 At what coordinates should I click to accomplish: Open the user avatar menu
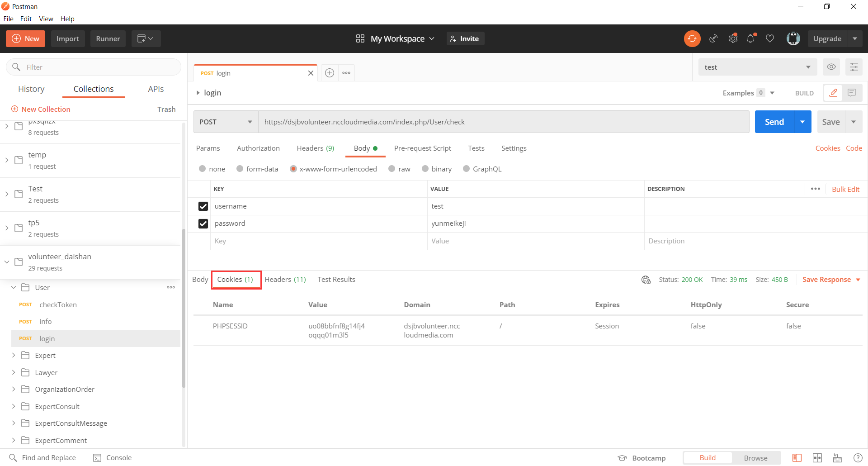point(793,39)
